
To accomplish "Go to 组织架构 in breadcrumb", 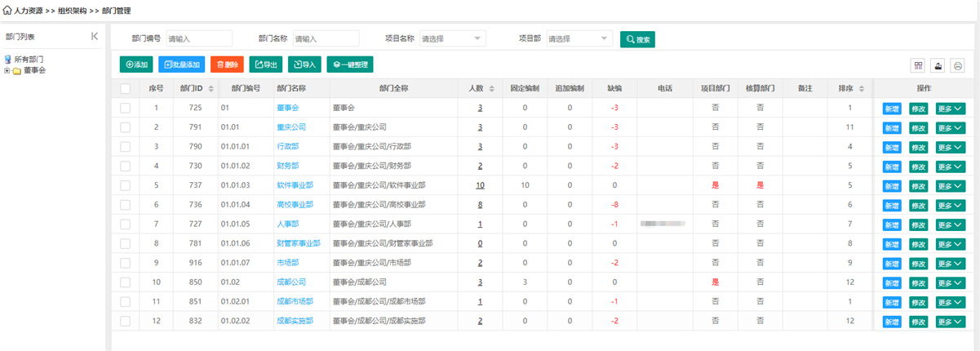I will [x=73, y=11].
